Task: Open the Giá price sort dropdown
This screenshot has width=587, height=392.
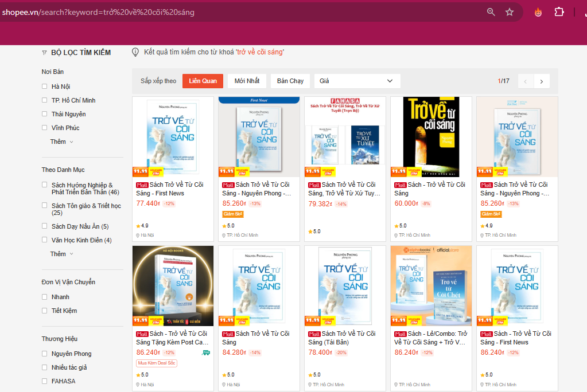Action: point(356,81)
